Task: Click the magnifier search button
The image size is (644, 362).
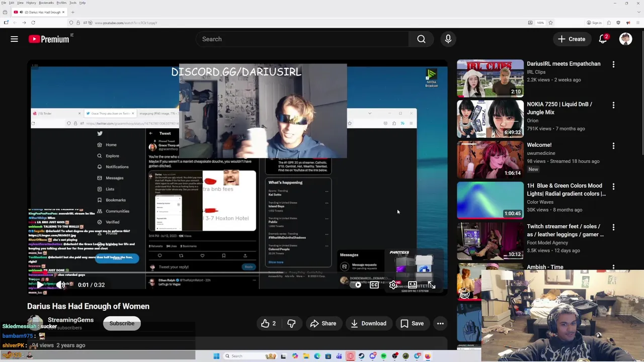Action: pyautogui.click(x=421, y=39)
